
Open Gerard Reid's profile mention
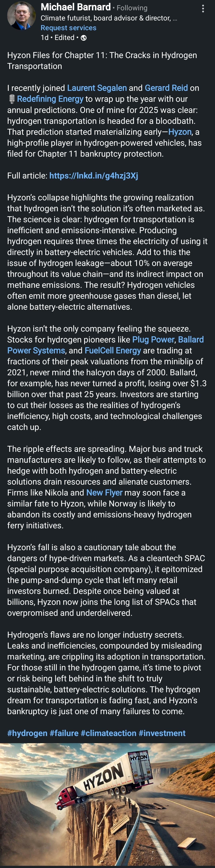click(x=166, y=88)
